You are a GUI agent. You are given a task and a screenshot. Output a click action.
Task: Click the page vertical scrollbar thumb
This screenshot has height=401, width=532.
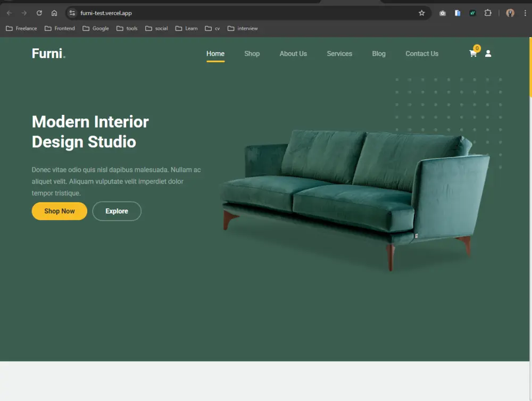(x=530, y=68)
